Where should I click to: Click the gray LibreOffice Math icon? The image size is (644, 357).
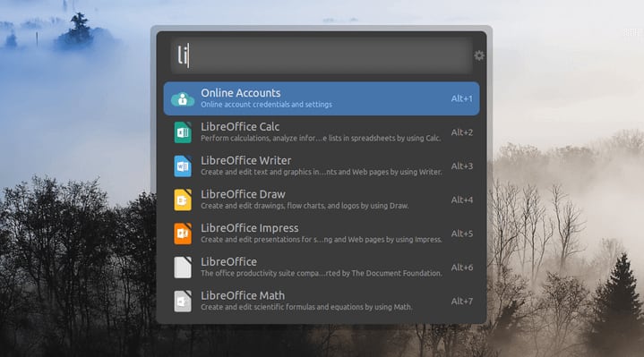183,302
